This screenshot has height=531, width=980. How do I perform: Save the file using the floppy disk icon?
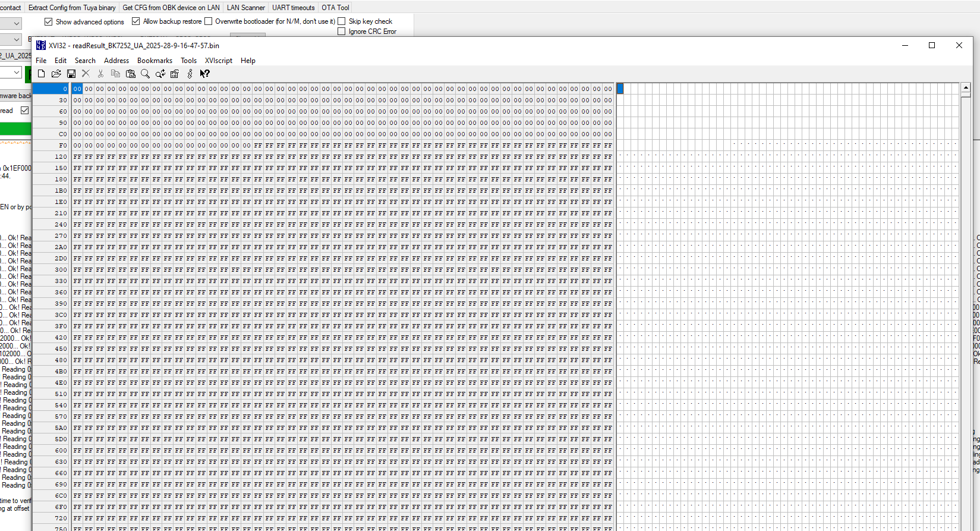71,74
